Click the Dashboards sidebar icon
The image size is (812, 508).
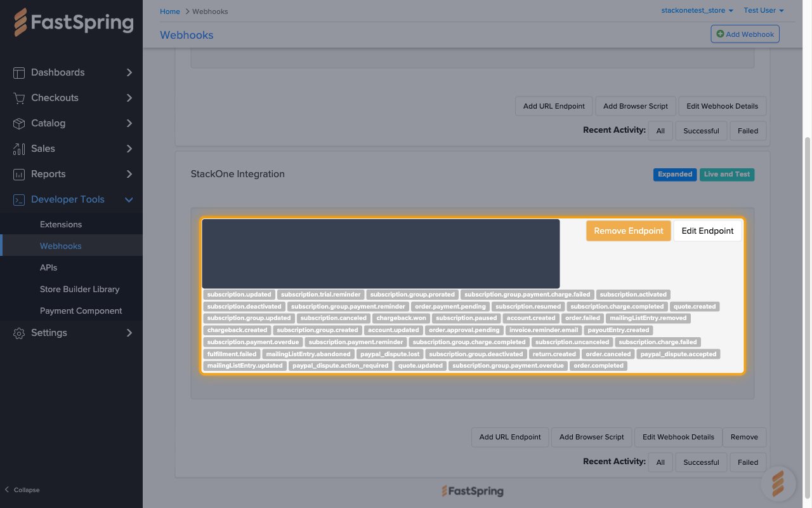19,72
